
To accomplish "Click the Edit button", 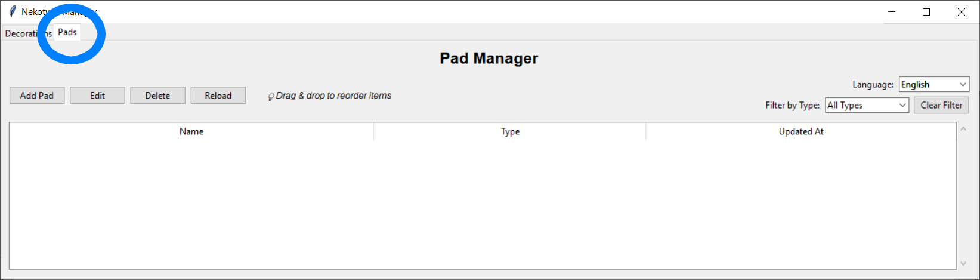I will 97,96.
